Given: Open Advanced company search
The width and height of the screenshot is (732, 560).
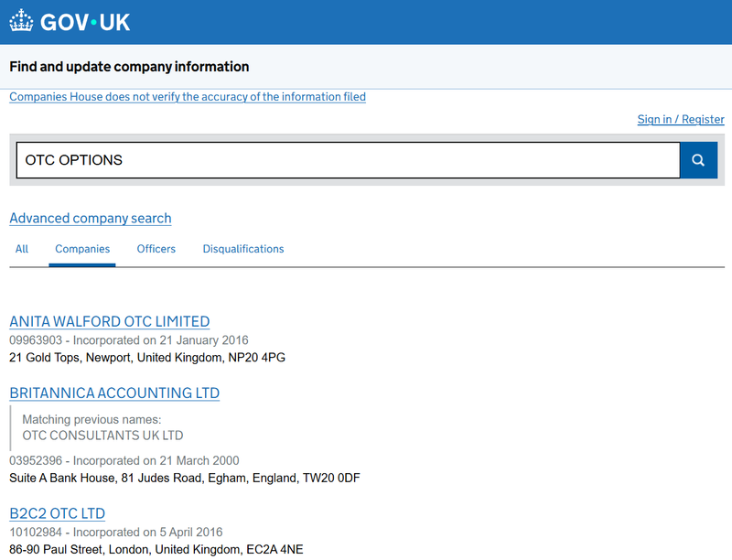Looking at the screenshot, I should pos(91,218).
